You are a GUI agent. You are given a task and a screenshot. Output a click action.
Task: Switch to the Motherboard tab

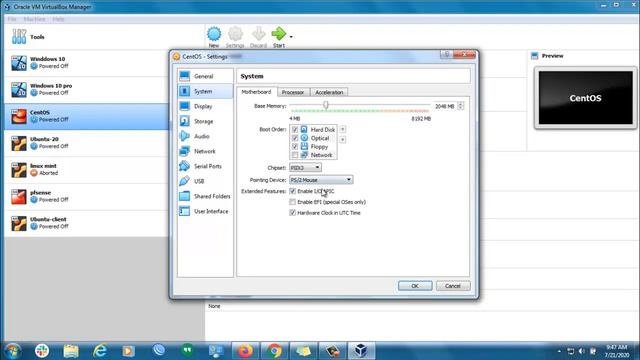256,92
